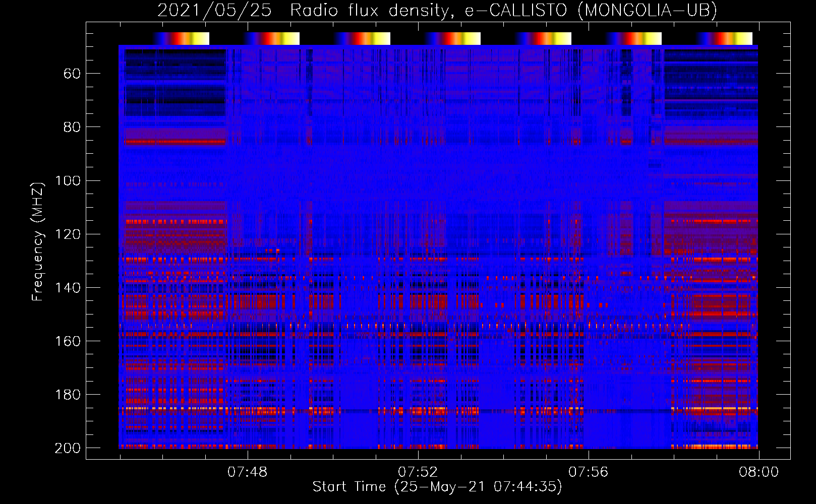Click the 08:00 time tick label
Image resolution: width=816 pixels, height=504 pixels.
pos(759,472)
